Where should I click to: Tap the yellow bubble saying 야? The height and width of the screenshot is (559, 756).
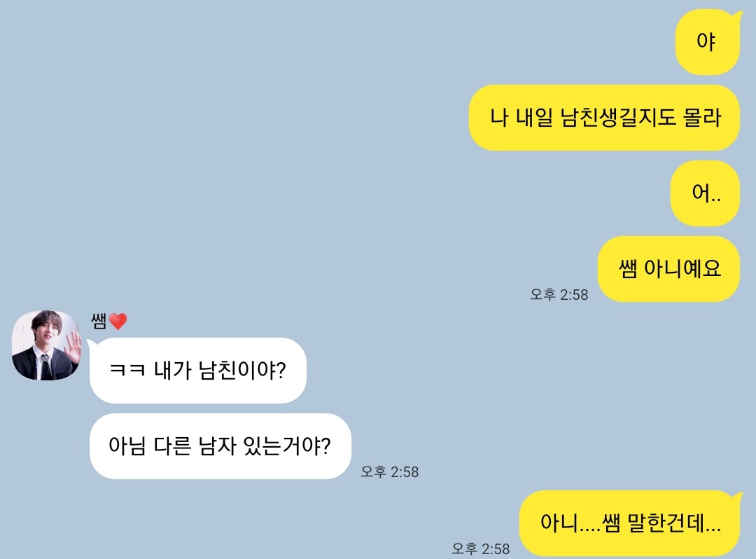707,42
